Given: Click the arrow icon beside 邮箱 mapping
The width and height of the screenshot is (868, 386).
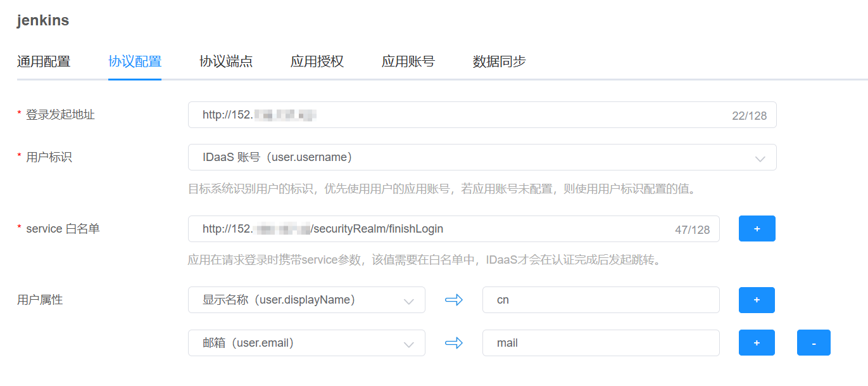Looking at the screenshot, I should [x=454, y=343].
